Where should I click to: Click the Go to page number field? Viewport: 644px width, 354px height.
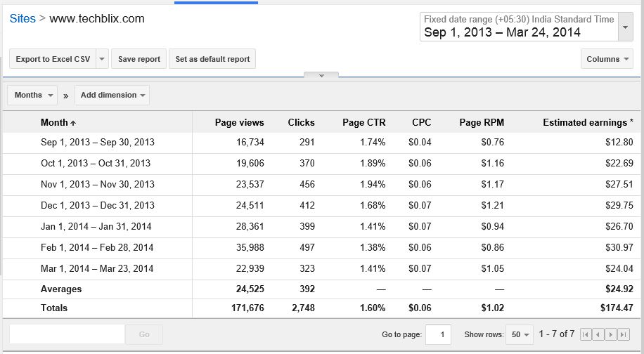438,334
